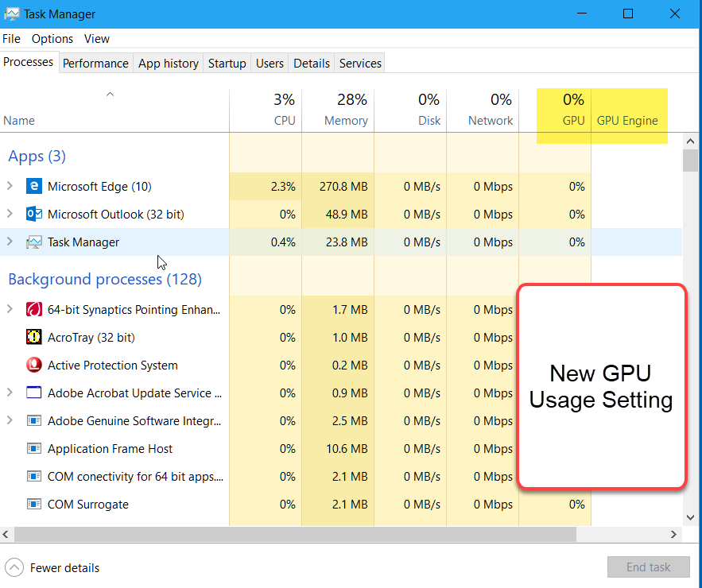Screen dimensions: 702x588
Task: Sort processes by Disk column header
Action: [410, 110]
